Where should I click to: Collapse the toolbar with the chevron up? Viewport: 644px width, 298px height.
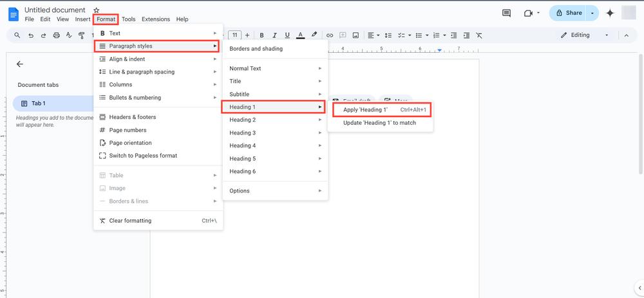click(627, 35)
